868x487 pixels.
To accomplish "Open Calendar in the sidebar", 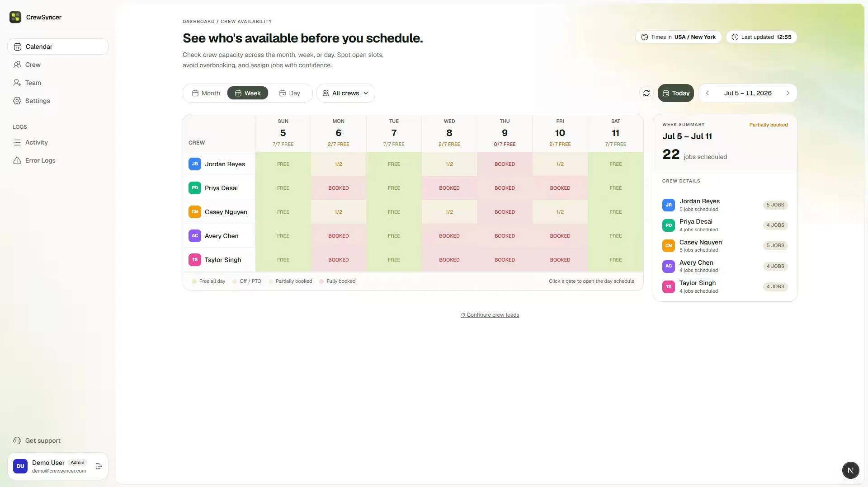I will [58, 47].
